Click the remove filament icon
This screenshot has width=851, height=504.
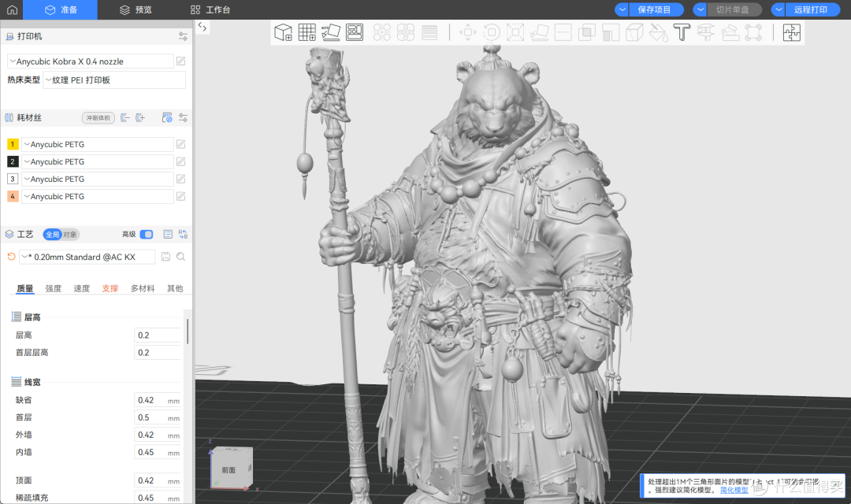pos(124,117)
